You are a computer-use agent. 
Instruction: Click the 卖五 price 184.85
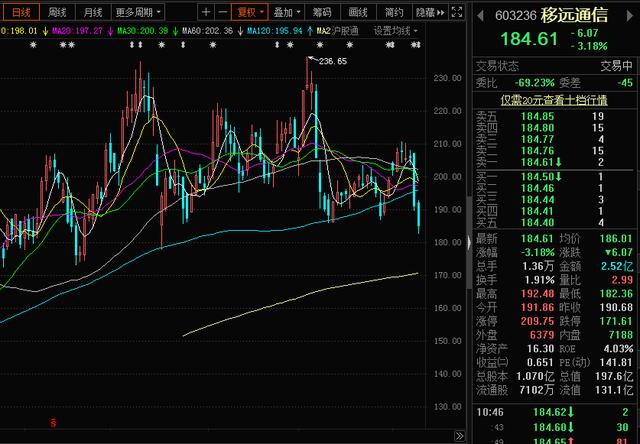coord(538,117)
